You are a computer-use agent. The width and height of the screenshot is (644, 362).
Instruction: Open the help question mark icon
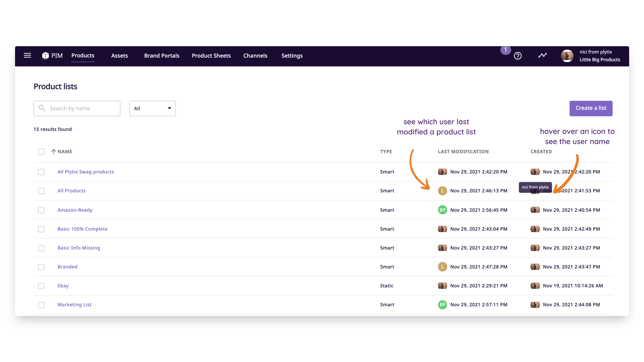click(x=518, y=56)
